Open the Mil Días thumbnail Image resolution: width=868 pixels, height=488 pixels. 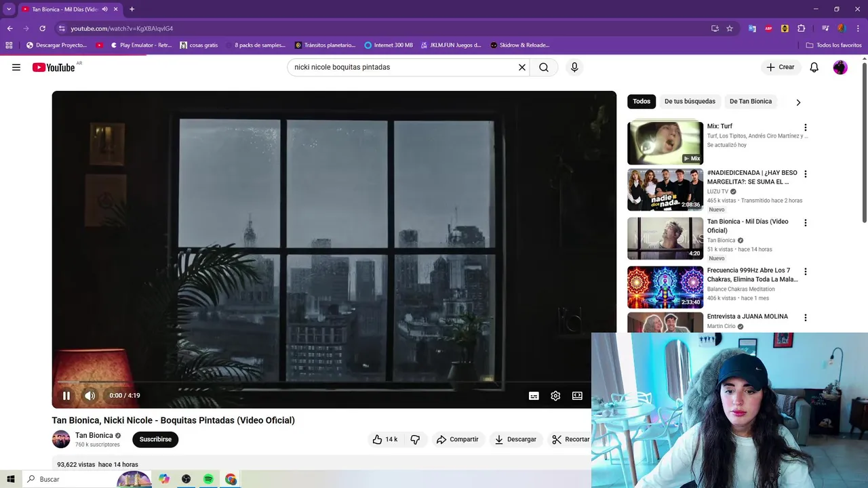665,239
